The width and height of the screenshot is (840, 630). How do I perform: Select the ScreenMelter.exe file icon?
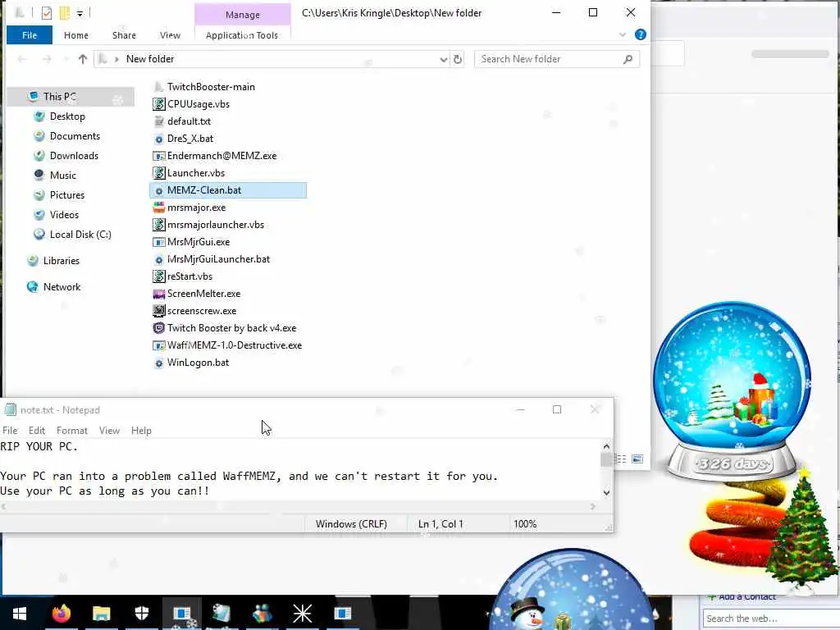[x=158, y=294]
